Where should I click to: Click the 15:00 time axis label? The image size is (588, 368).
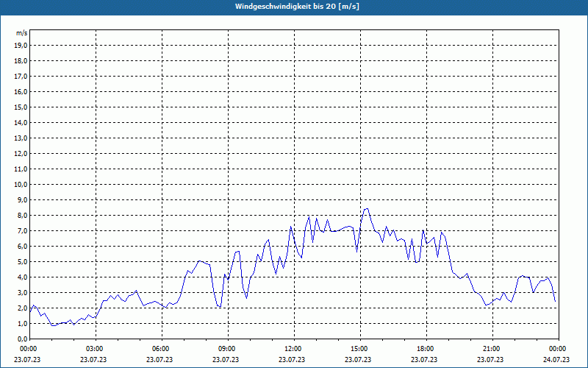tap(359, 349)
